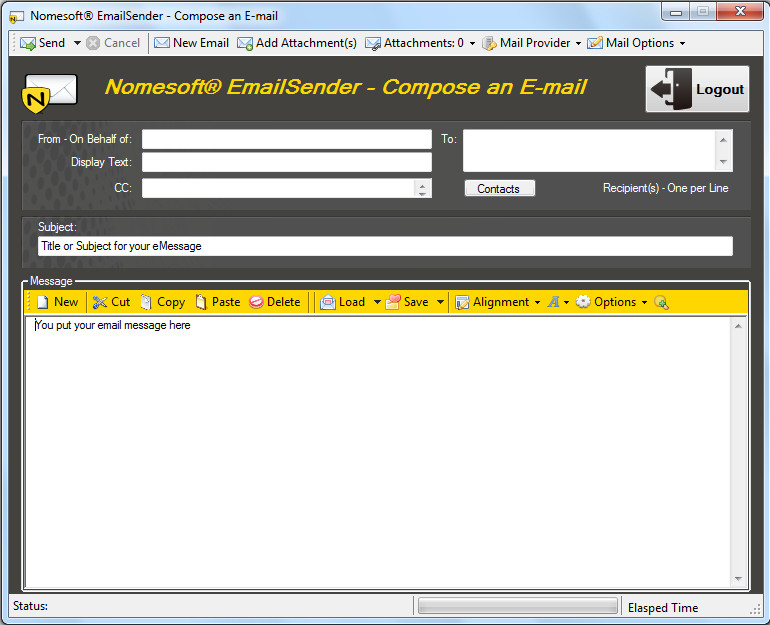Expand the Load dropdown arrow
The height and width of the screenshot is (625, 770).
[377, 302]
